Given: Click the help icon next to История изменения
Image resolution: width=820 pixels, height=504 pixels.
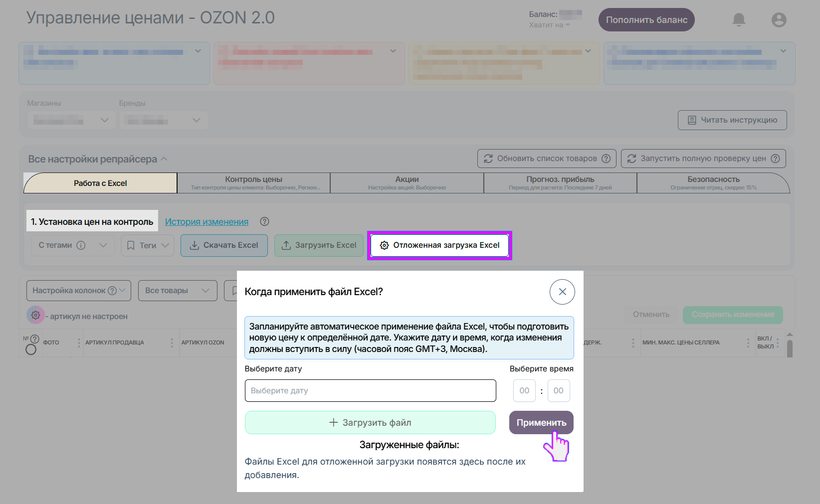Looking at the screenshot, I should coord(265,221).
